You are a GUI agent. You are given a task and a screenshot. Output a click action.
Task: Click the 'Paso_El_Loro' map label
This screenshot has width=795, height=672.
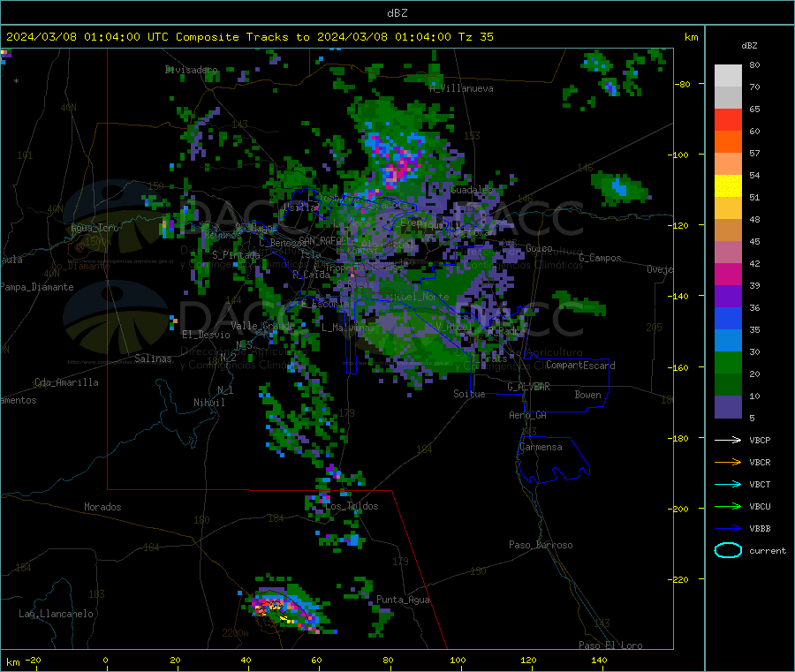tap(610, 646)
